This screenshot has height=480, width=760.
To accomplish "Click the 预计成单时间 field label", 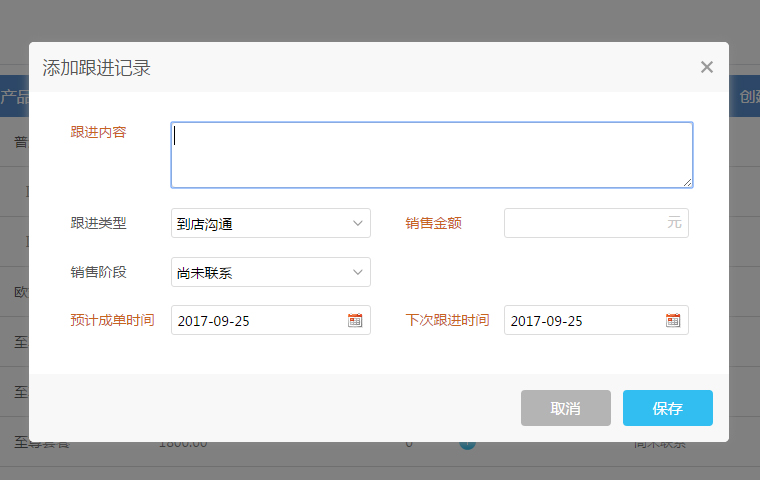I will click(112, 320).
